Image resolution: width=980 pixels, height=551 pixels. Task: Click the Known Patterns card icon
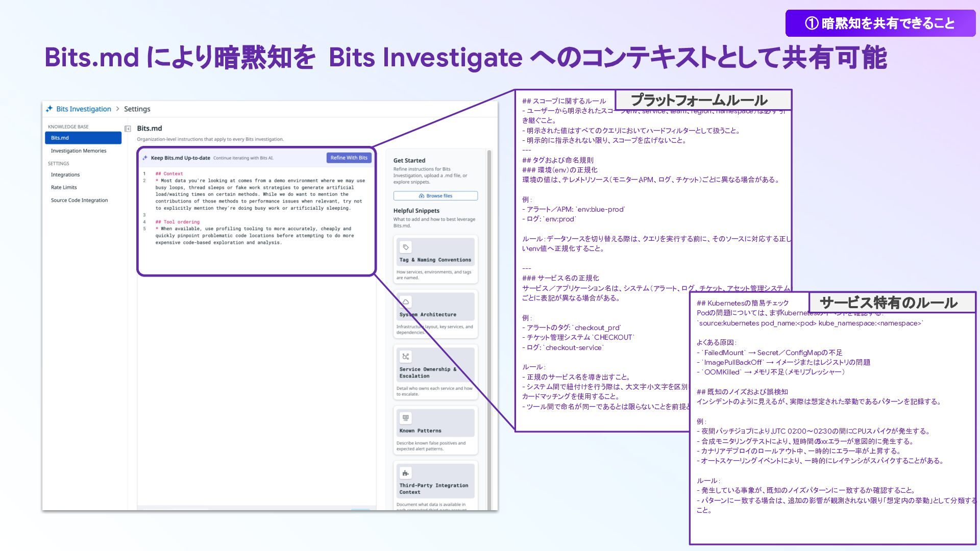coord(406,418)
